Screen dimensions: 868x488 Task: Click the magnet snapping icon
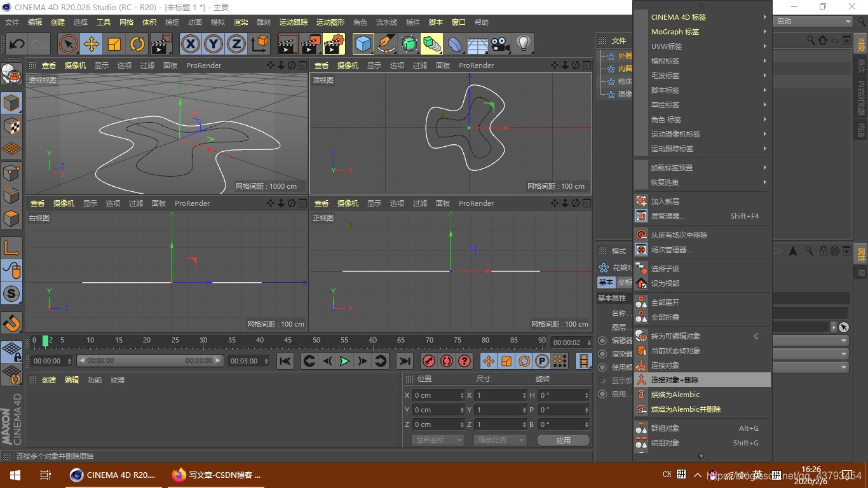[11, 323]
